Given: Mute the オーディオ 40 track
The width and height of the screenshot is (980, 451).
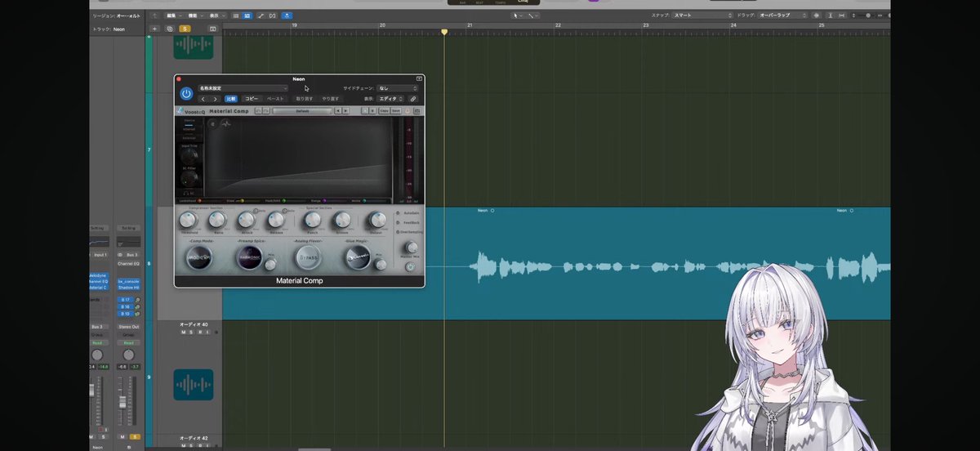Looking at the screenshot, I should 184,333.
